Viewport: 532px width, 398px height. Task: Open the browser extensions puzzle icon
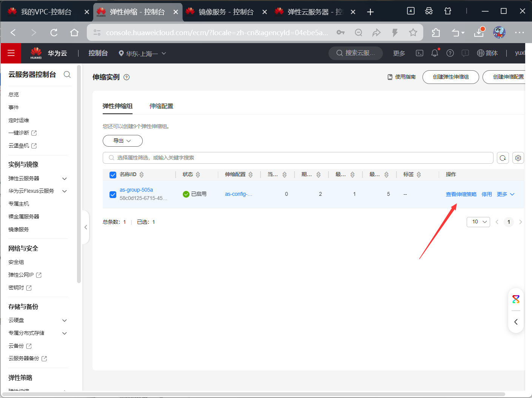point(436,33)
